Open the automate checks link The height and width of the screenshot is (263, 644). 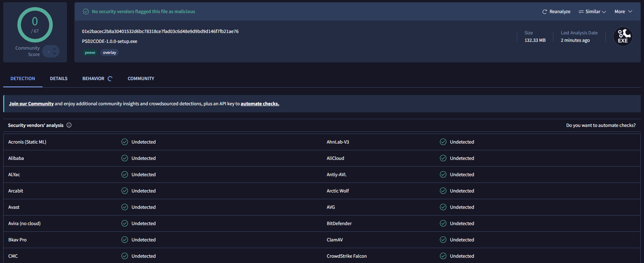click(260, 104)
